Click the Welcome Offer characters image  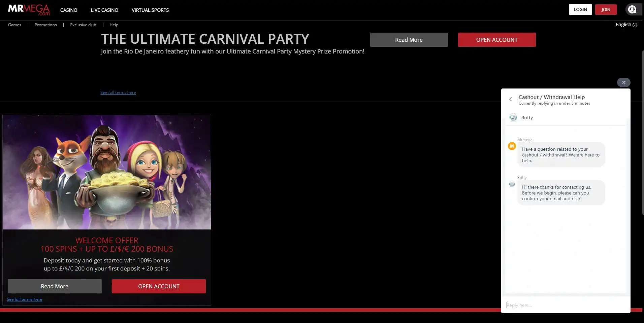[107, 172]
